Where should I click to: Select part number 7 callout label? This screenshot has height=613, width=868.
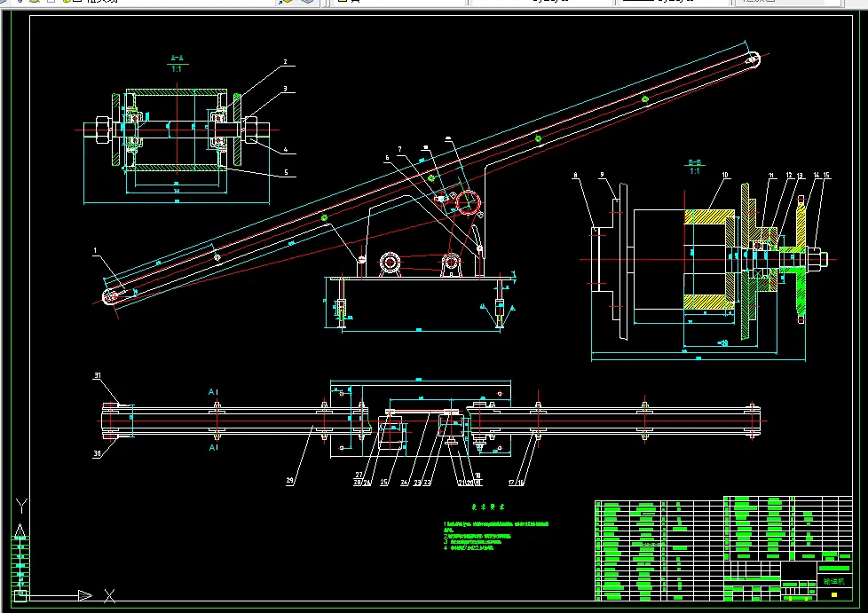pyautogui.click(x=399, y=149)
